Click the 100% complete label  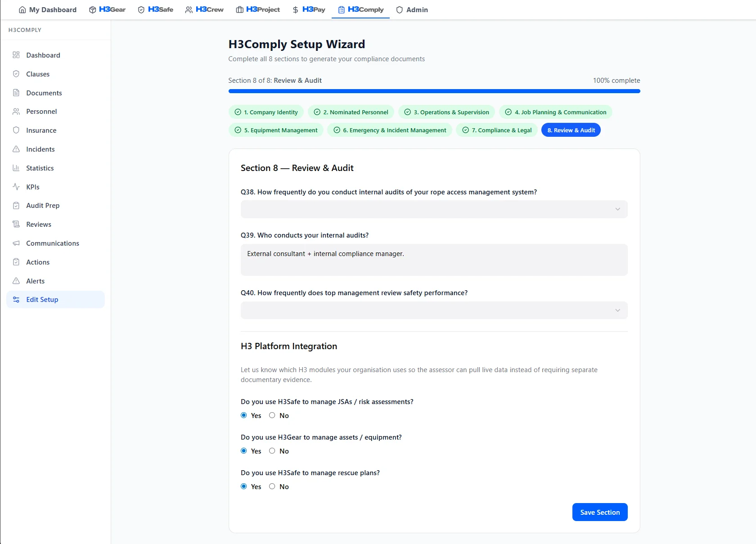tap(616, 81)
